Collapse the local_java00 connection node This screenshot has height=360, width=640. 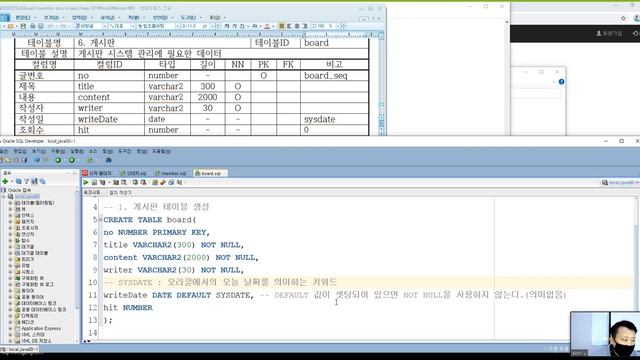[x=4, y=196]
